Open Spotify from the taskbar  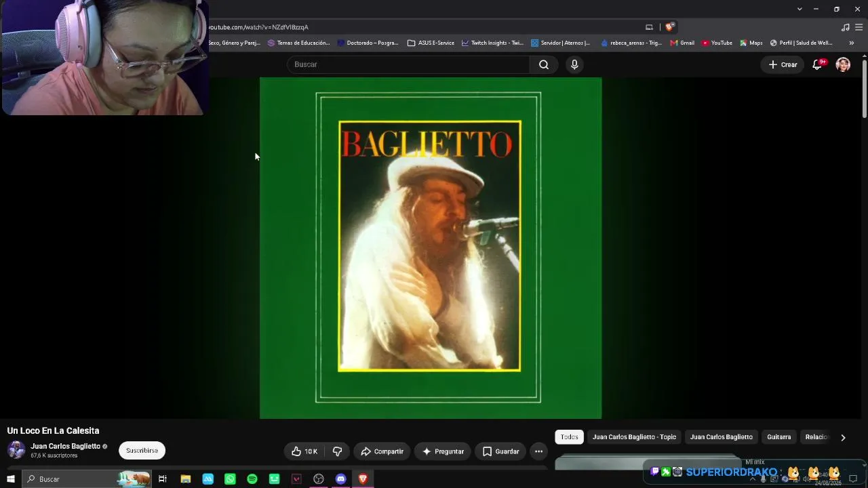click(252, 479)
